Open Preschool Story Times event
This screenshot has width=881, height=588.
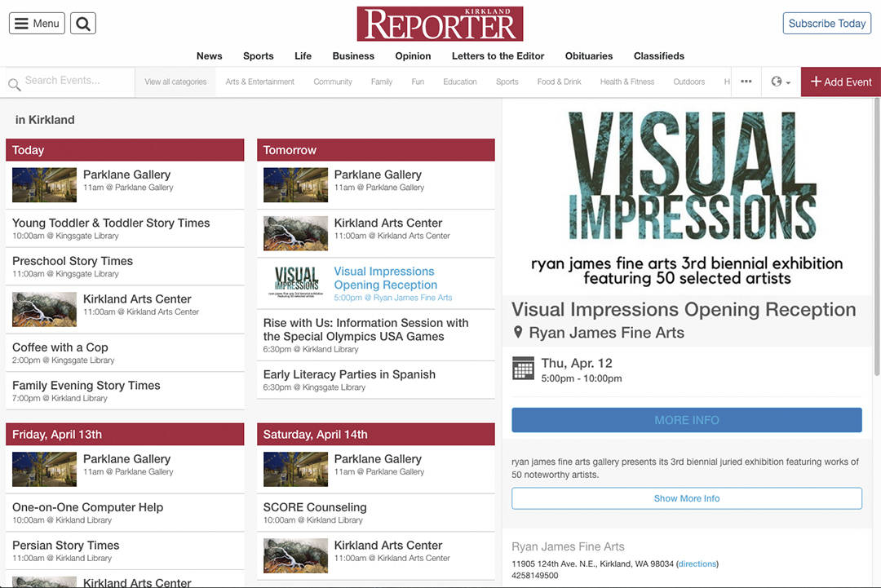[x=125, y=267]
